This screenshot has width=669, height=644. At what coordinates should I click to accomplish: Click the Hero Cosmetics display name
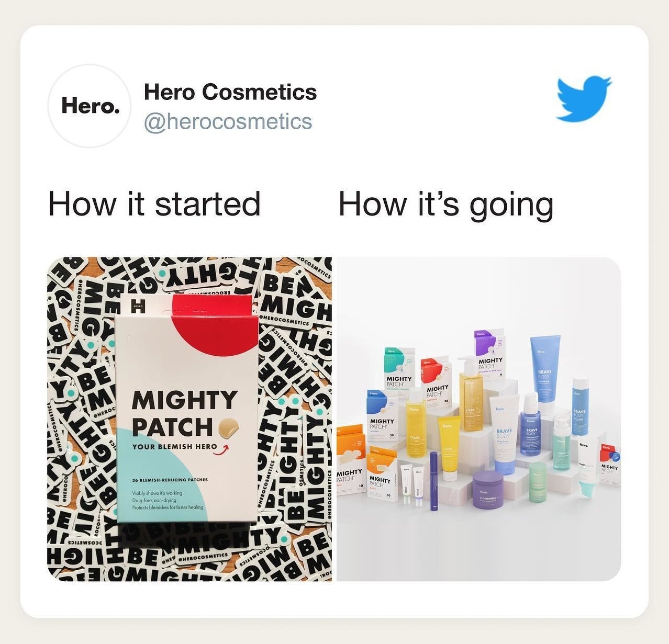(230, 92)
